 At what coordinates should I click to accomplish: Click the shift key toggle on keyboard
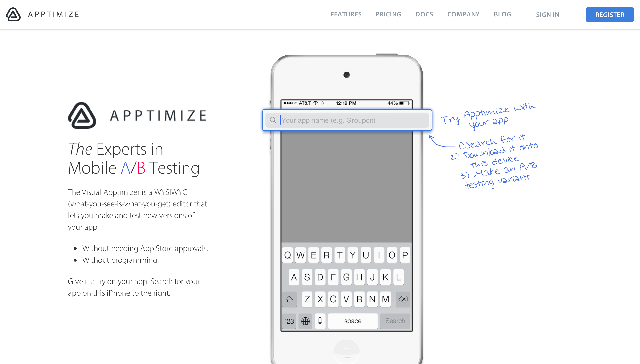(x=290, y=299)
